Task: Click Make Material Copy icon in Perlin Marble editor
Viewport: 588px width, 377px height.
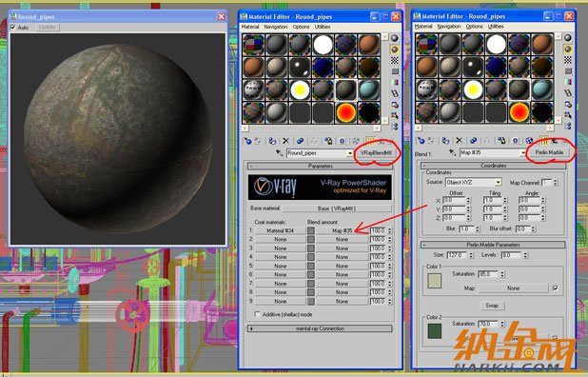Action: pos(473,140)
